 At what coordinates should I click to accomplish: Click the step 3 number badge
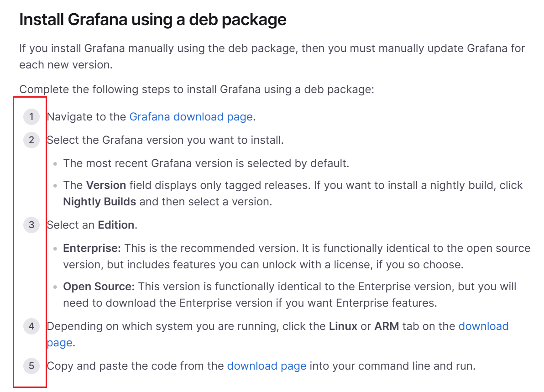click(x=31, y=225)
